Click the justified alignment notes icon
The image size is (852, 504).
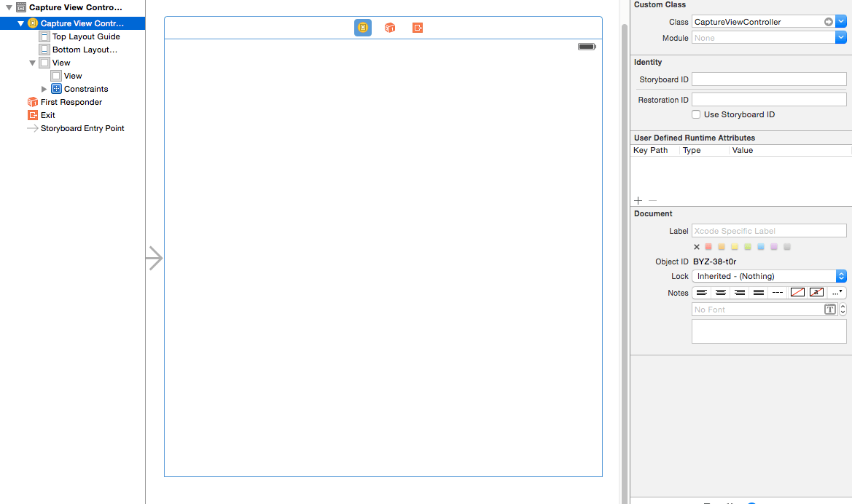point(758,292)
